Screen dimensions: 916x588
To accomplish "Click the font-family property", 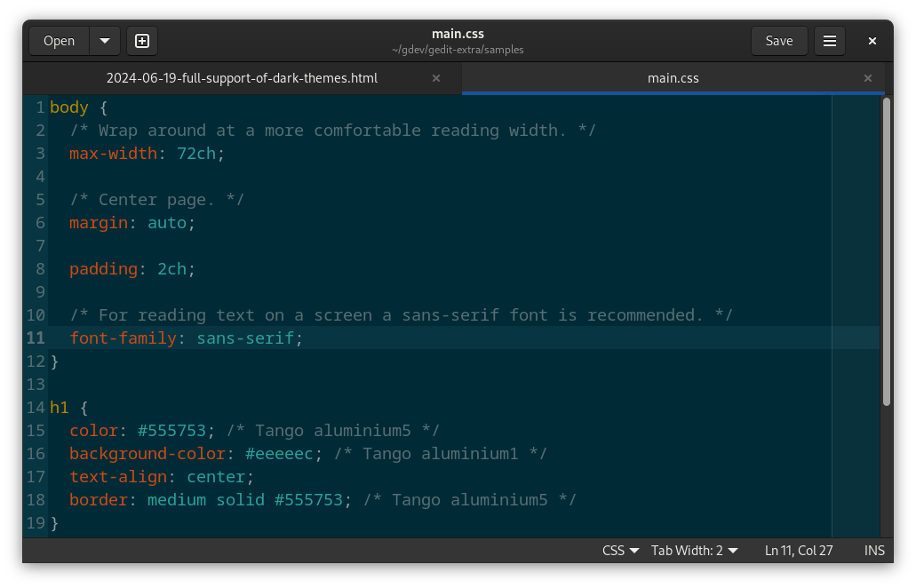I will [x=123, y=338].
